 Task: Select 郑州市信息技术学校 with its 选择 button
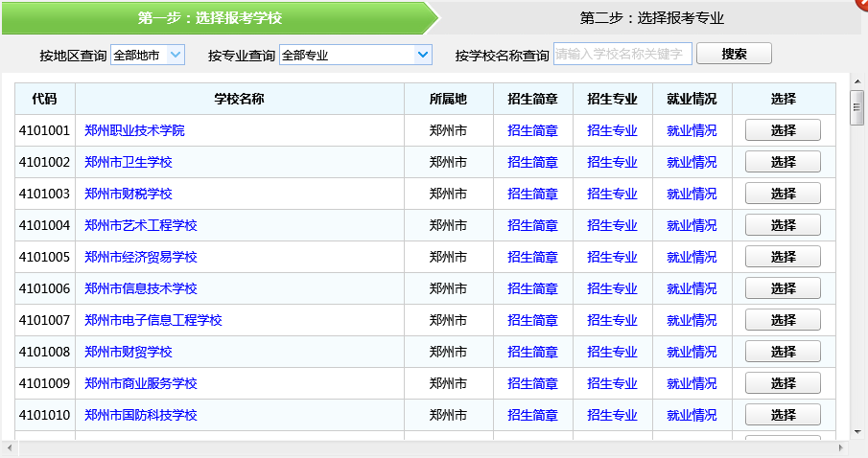[x=783, y=288]
